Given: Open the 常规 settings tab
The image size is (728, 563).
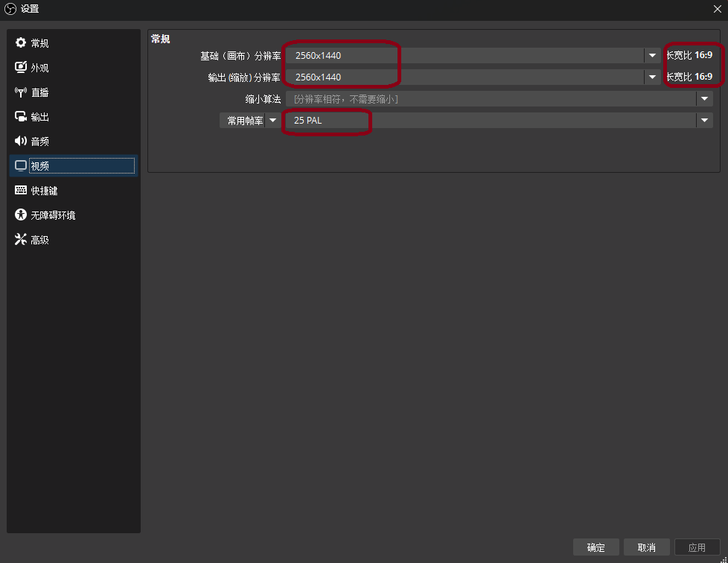Looking at the screenshot, I should (x=74, y=43).
